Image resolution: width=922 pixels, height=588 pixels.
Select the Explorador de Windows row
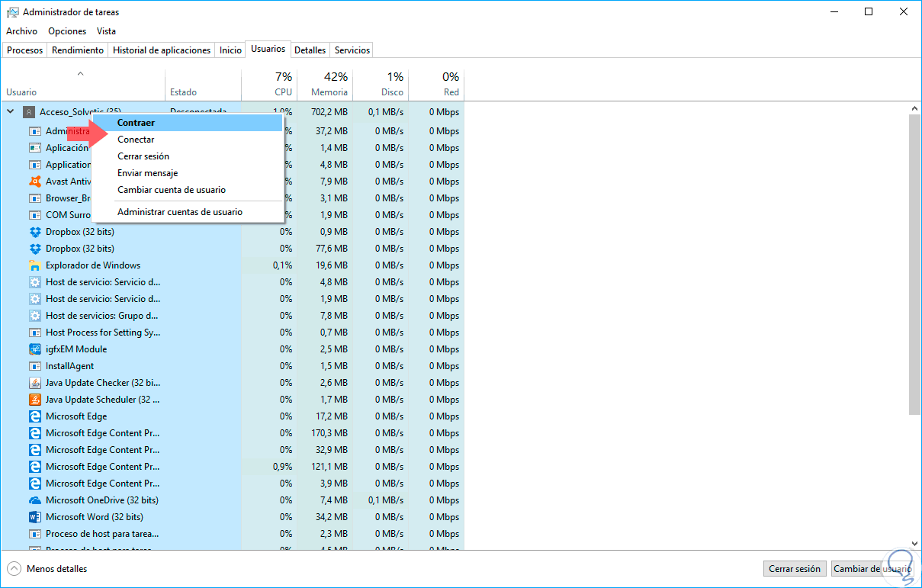click(232, 265)
